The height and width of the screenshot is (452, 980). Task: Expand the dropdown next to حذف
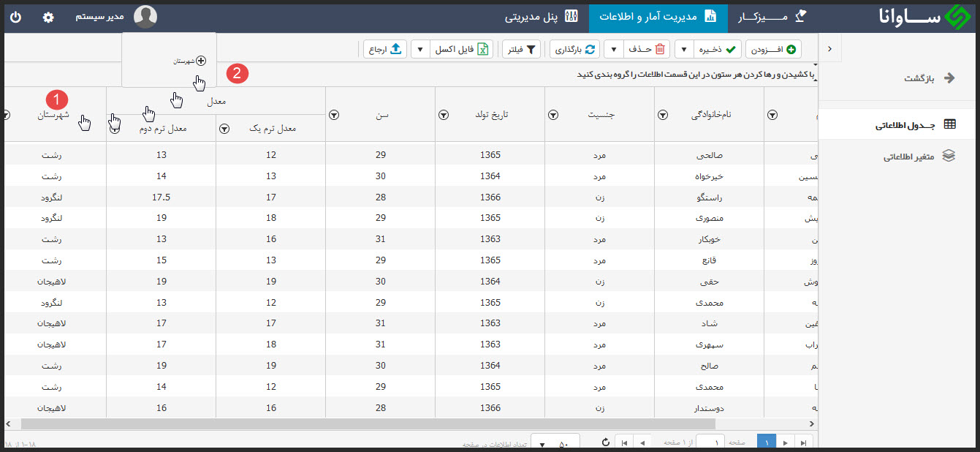pyautogui.click(x=615, y=49)
